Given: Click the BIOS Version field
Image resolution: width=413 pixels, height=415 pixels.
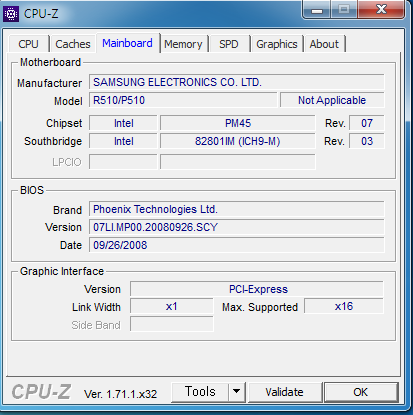Looking at the screenshot, I should [236, 227].
